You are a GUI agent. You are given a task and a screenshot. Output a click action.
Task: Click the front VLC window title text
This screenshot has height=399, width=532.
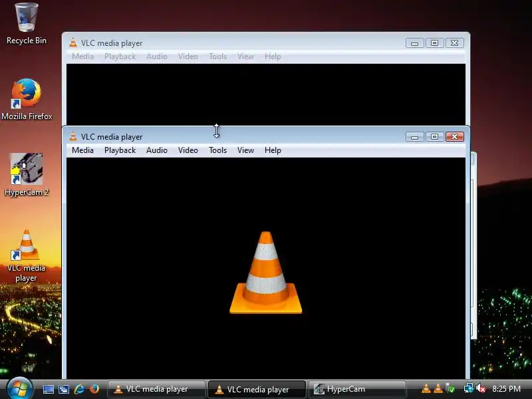(112, 137)
